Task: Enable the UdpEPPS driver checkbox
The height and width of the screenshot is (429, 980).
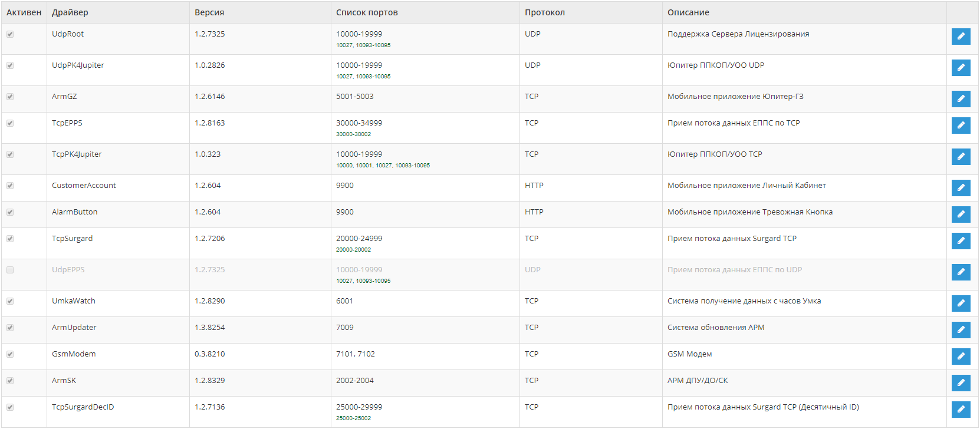Action: [x=10, y=270]
